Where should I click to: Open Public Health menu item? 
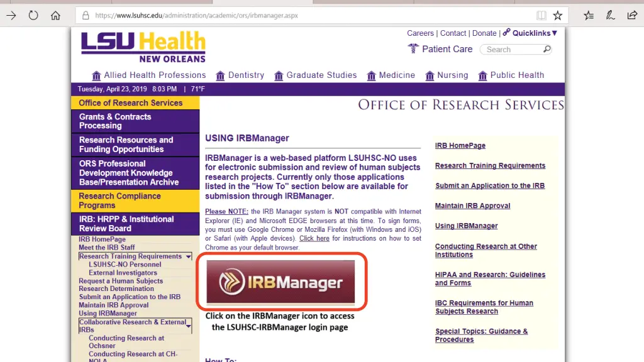click(x=517, y=75)
